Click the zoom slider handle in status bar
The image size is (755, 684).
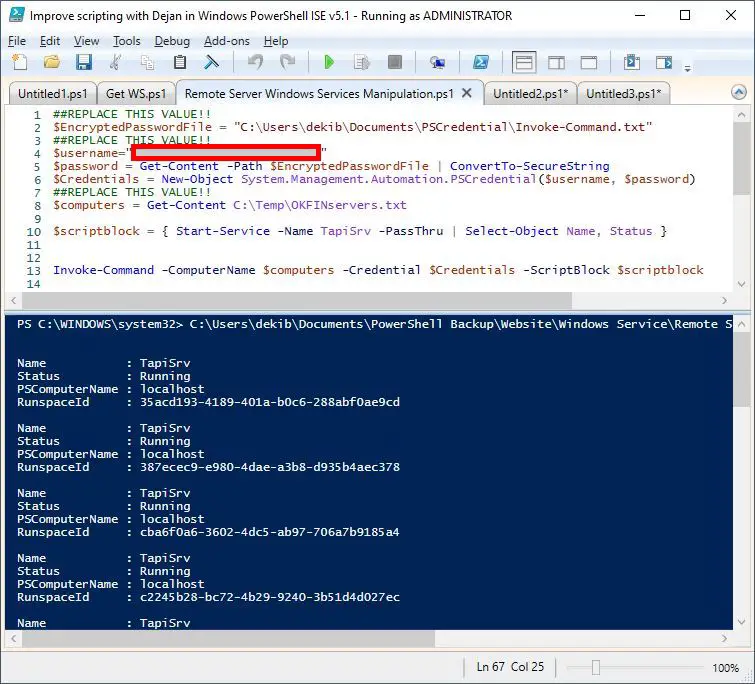[596, 667]
